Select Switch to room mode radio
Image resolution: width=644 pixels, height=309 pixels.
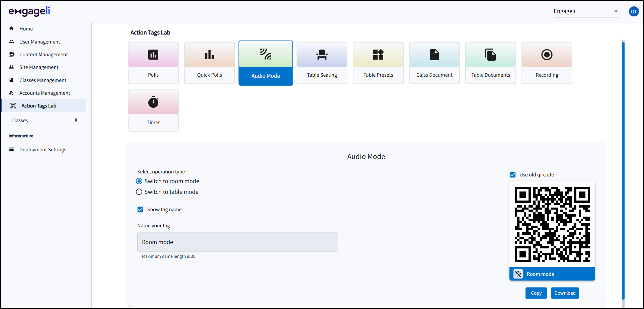(139, 181)
